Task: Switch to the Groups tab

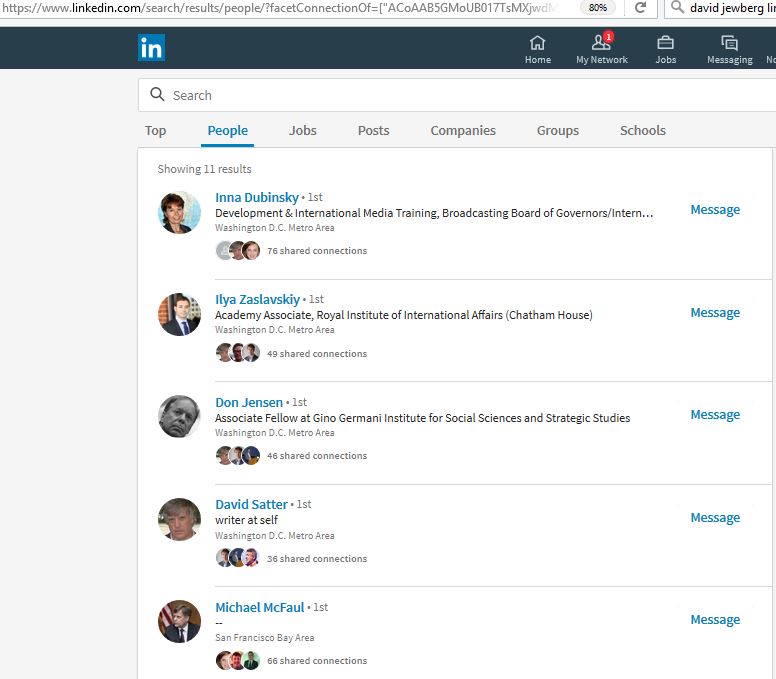Action: click(x=558, y=131)
